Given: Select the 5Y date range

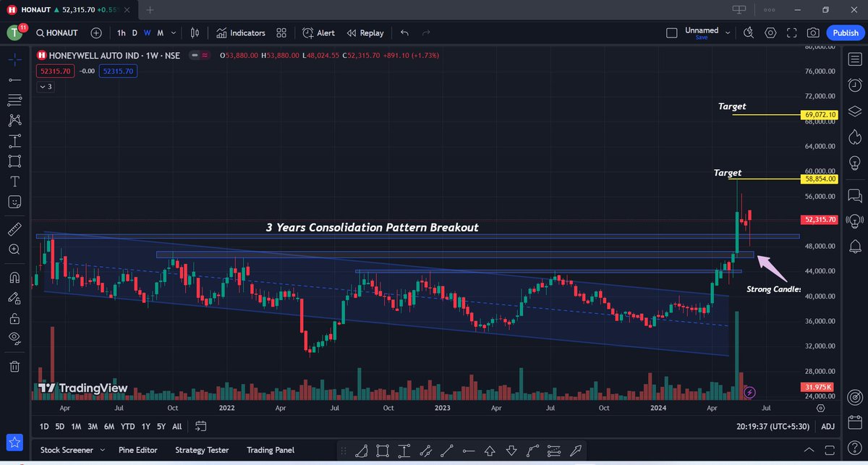Looking at the screenshot, I should point(161,426).
